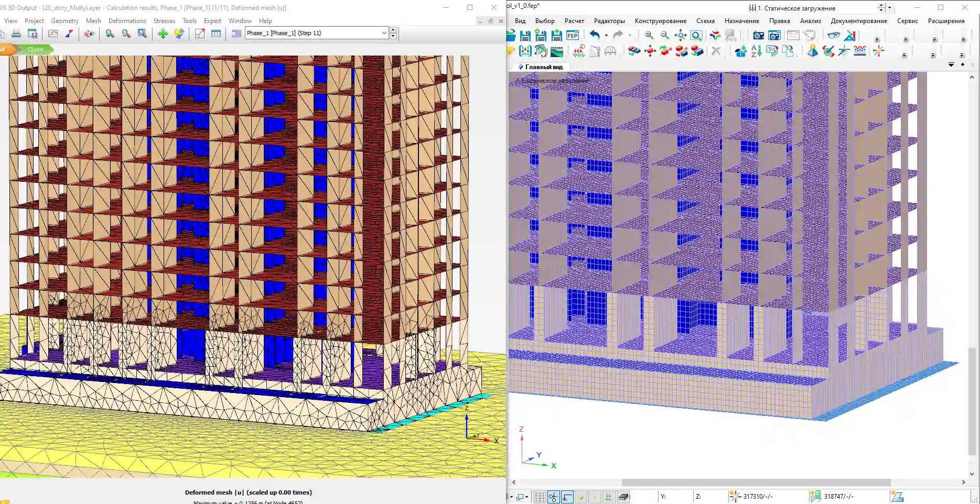The image size is (980, 504).
Task: Click the sort A-Z icon
Action: [756, 51]
